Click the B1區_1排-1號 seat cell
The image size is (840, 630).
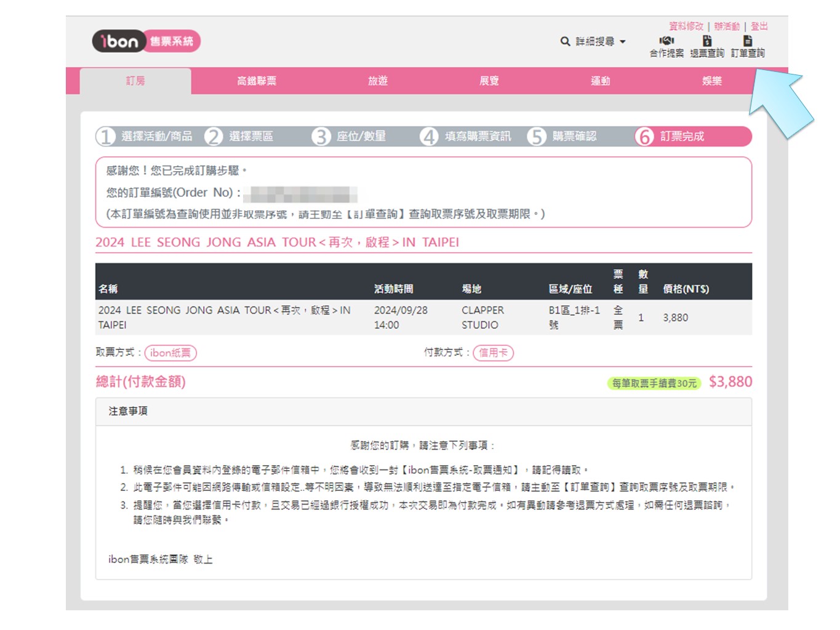(574, 317)
